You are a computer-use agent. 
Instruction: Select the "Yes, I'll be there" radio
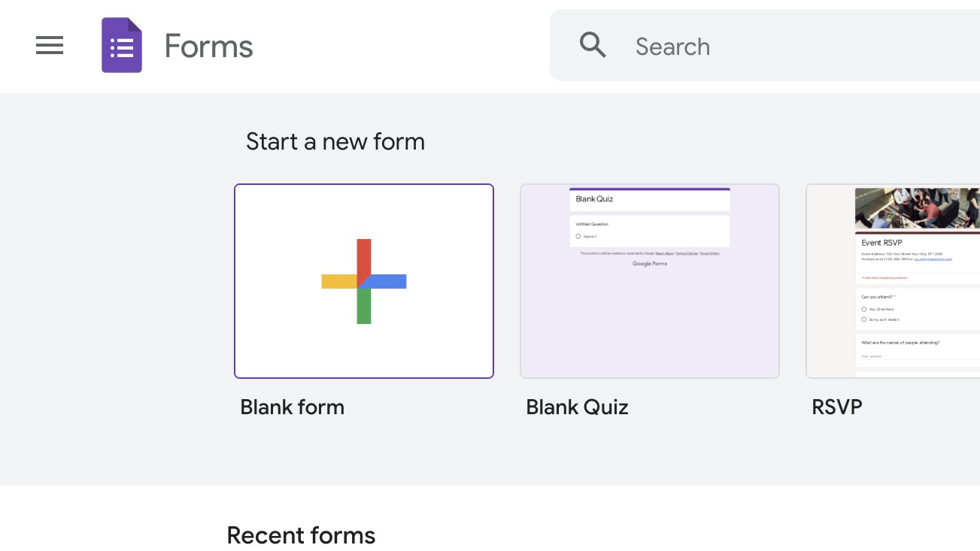click(864, 309)
